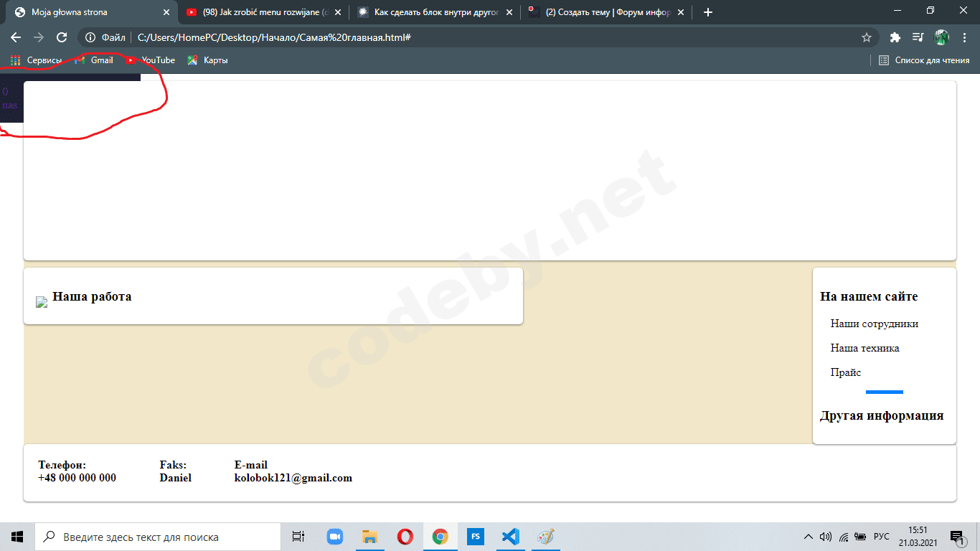Bookmark this page with the star icon
Viewport: 980px width, 551px height.
click(x=866, y=37)
